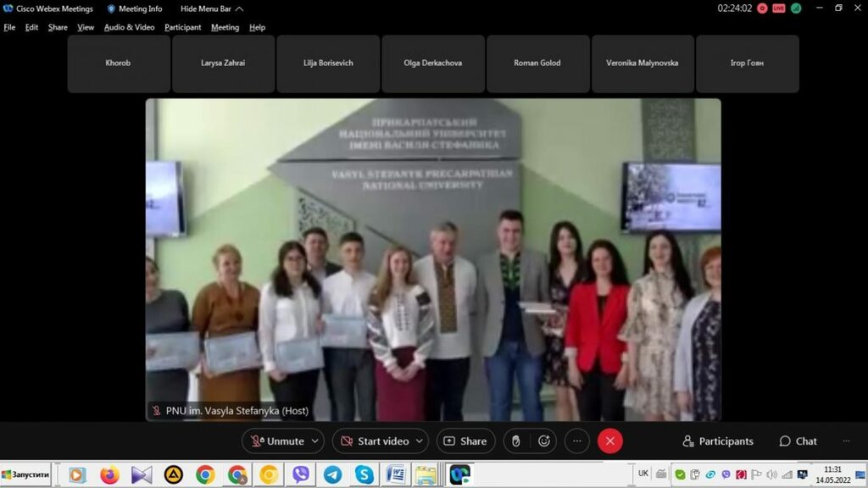Click the raise hand gesture icon
Image resolution: width=868 pixels, height=488 pixels.
click(515, 441)
